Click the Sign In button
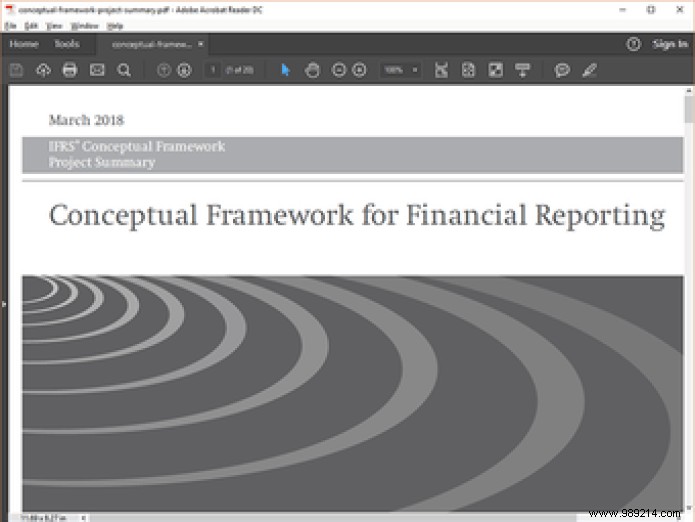The width and height of the screenshot is (695, 522). [x=669, y=44]
